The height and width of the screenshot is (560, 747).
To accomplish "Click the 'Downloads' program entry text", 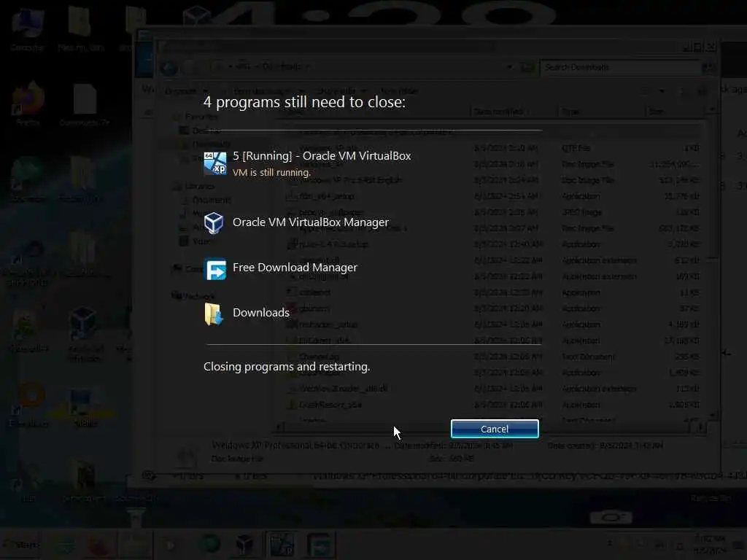I will (261, 312).
